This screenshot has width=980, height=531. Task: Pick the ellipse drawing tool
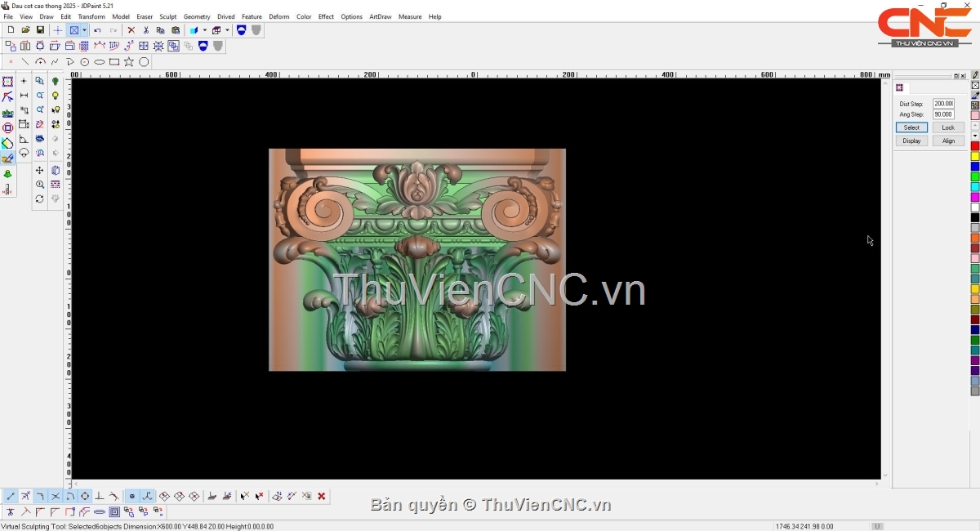click(100, 62)
